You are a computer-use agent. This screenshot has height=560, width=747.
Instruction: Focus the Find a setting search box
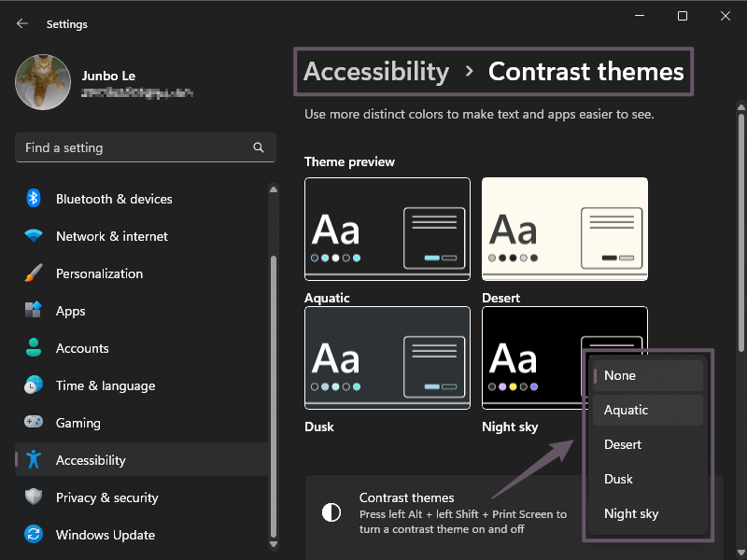tap(146, 147)
